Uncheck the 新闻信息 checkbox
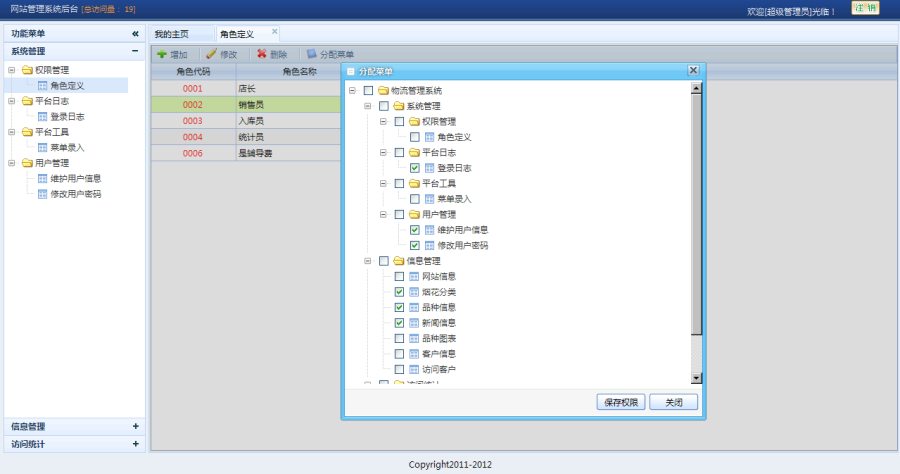The image size is (900, 474). 399,323
